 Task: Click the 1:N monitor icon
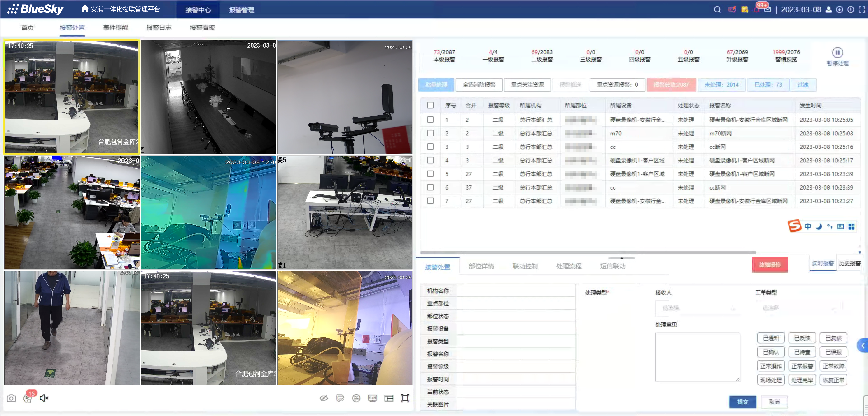(372, 398)
